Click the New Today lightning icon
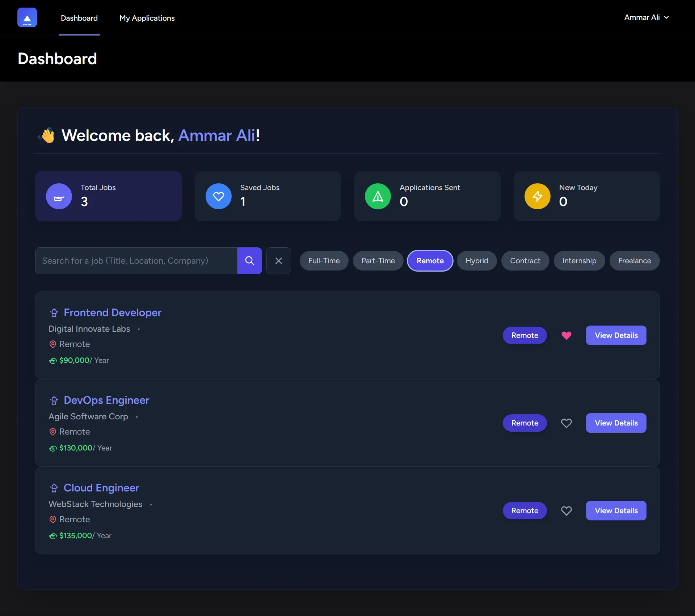Viewport: 695px width, 616px height. click(x=537, y=196)
